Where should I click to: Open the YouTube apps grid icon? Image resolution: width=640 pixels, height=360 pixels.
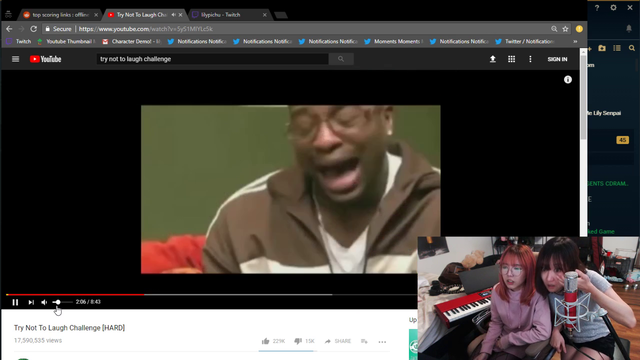click(x=511, y=59)
